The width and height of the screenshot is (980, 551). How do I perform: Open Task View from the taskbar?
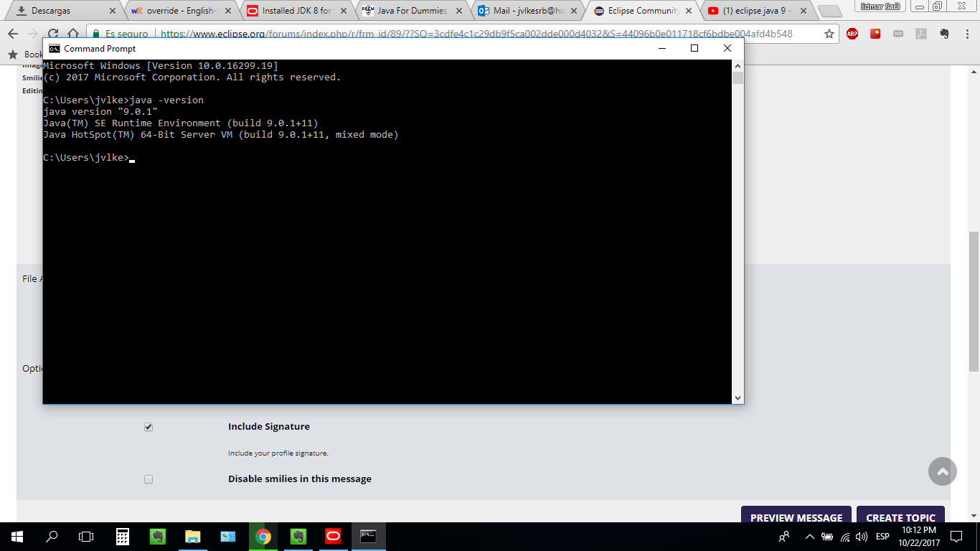(86, 537)
